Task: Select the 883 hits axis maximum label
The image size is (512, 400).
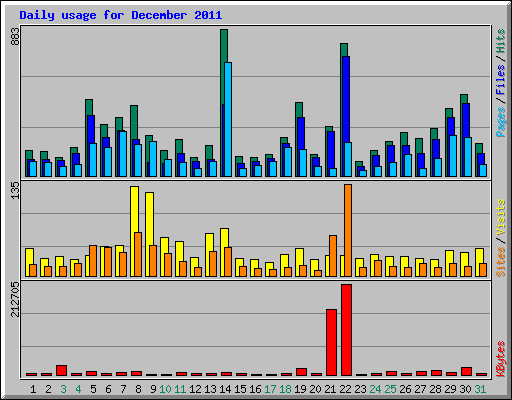Action: [x=15, y=38]
